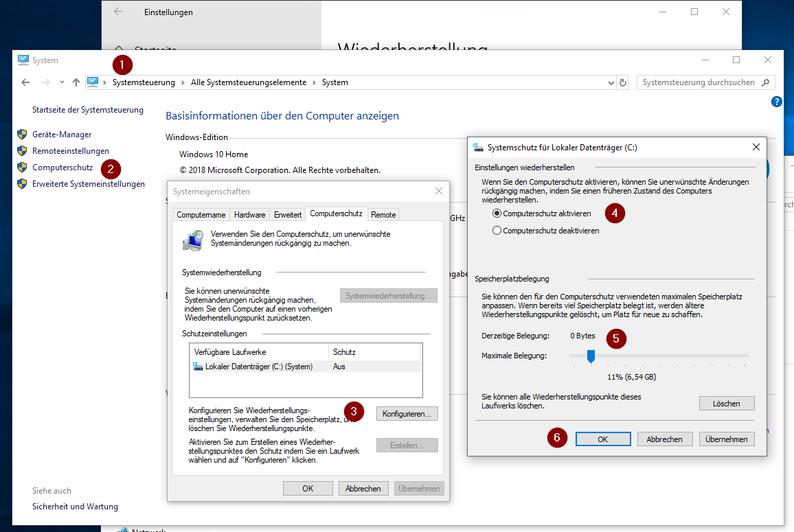This screenshot has height=532, width=794.
Task: Click the Geräte-Manager shield icon
Action: (22, 134)
